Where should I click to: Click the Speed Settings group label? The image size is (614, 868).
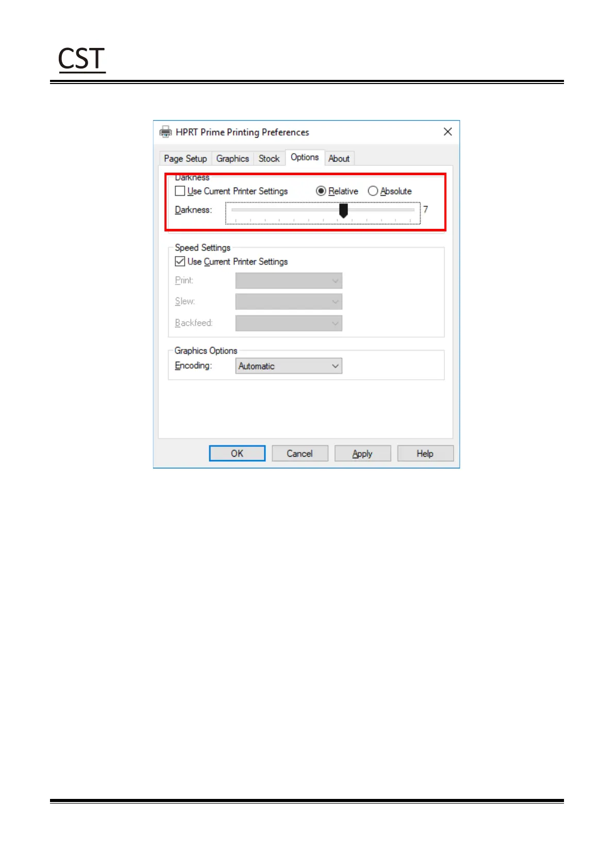[x=203, y=248]
